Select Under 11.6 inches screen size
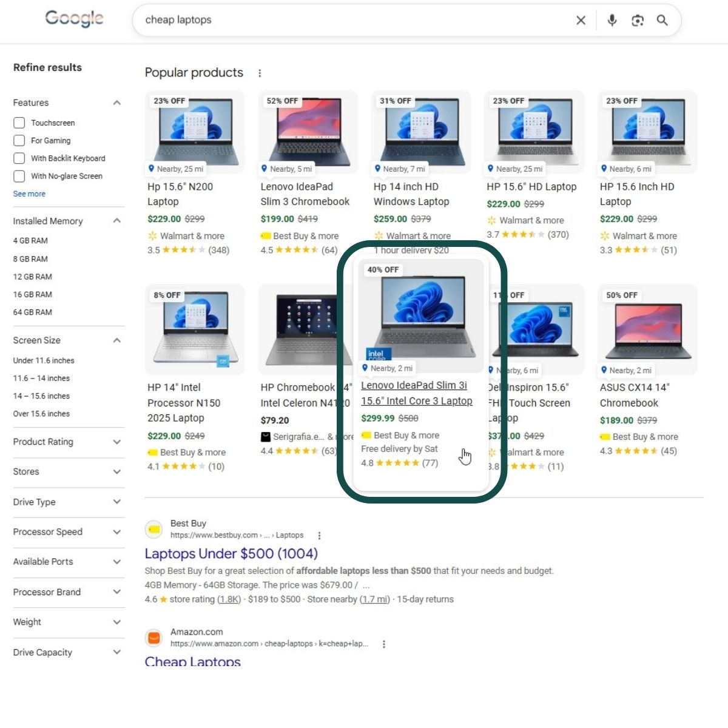The width and height of the screenshot is (728, 728). (x=44, y=360)
